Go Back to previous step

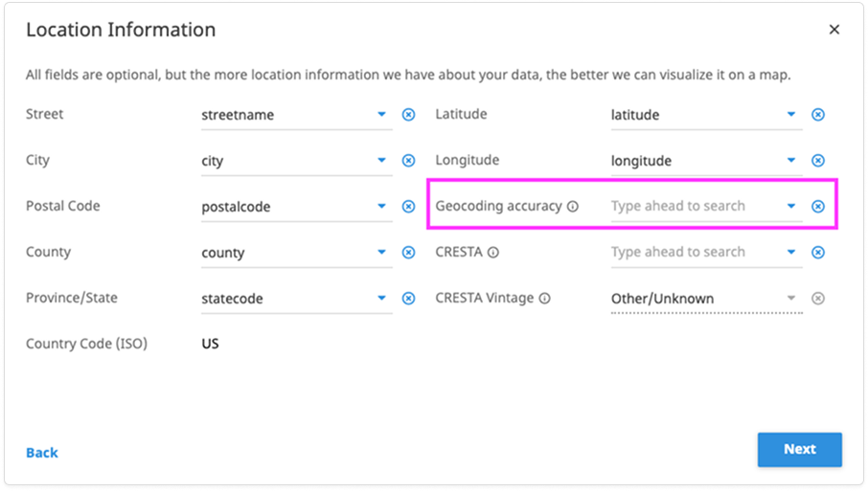click(42, 453)
